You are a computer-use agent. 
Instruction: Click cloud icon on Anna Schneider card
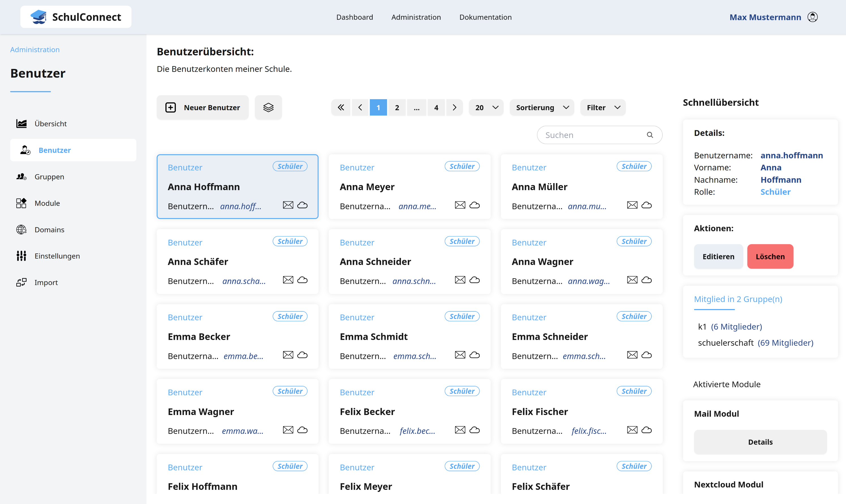tap(474, 280)
